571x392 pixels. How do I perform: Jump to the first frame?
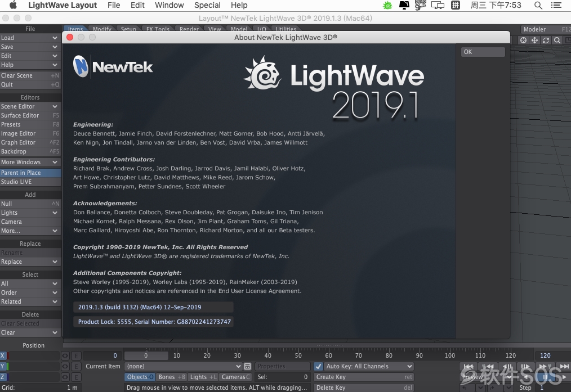(469, 367)
